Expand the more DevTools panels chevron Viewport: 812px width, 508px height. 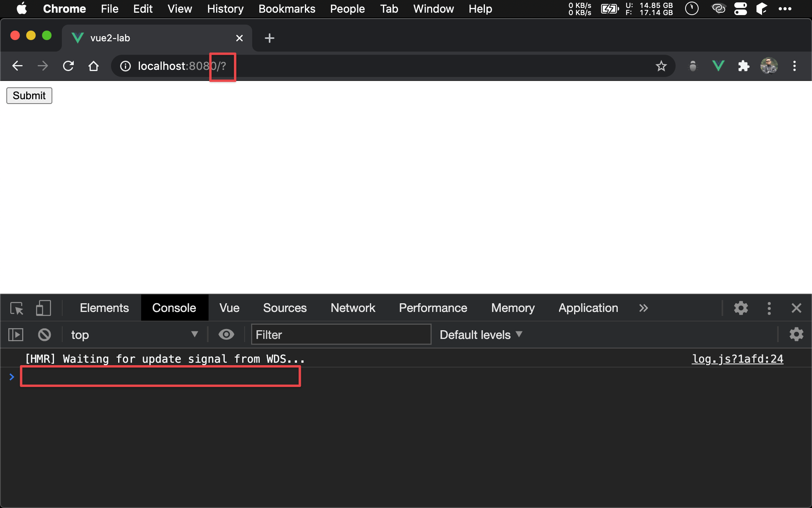click(643, 307)
